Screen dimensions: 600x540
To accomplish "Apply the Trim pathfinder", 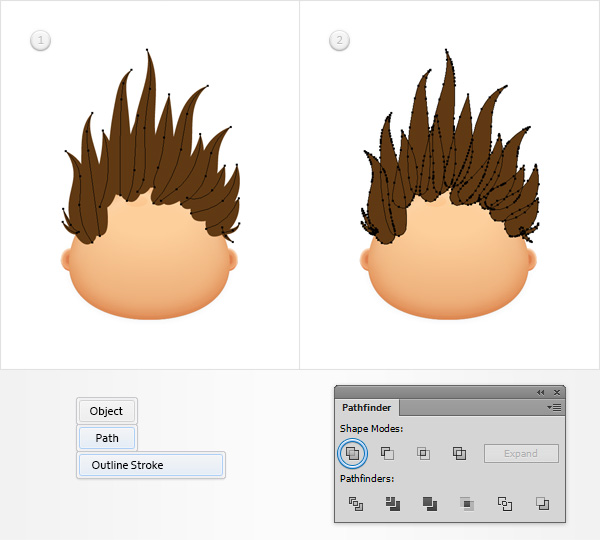I will tap(392, 503).
